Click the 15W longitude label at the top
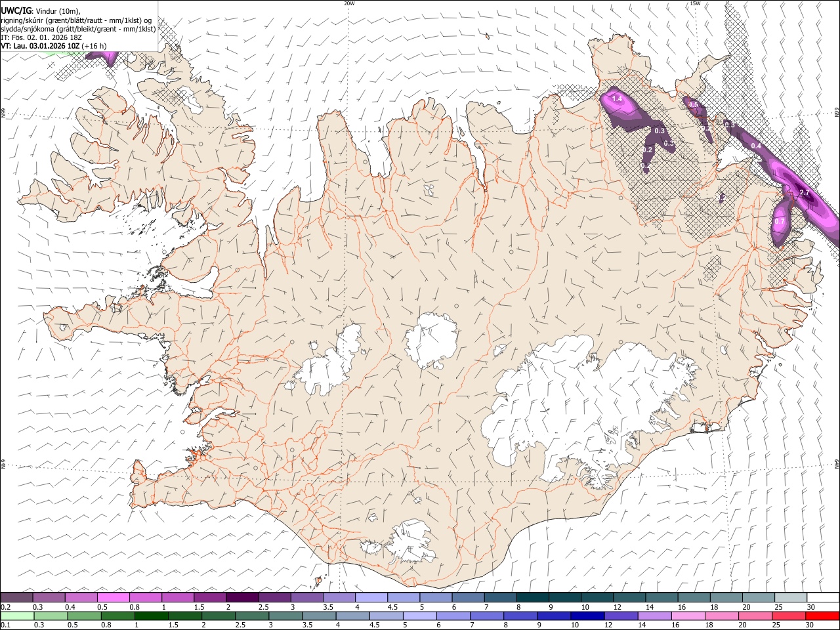Screen dimensions: 840x630 click(x=695, y=3)
